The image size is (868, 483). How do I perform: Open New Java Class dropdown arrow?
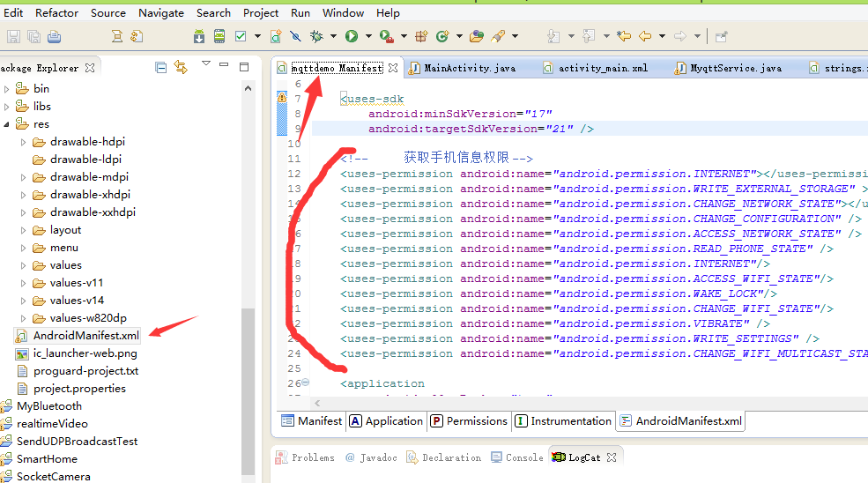[x=459, y=36]
